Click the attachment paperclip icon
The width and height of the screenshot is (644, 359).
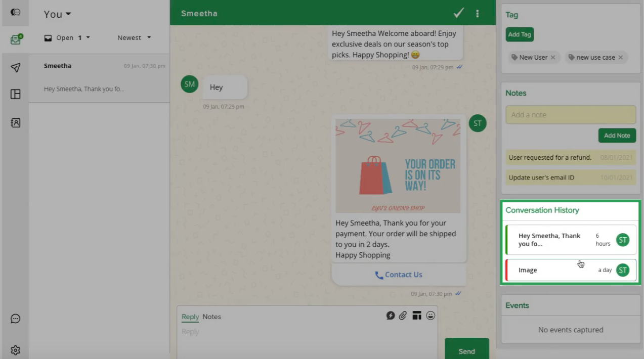pos(403,316)
